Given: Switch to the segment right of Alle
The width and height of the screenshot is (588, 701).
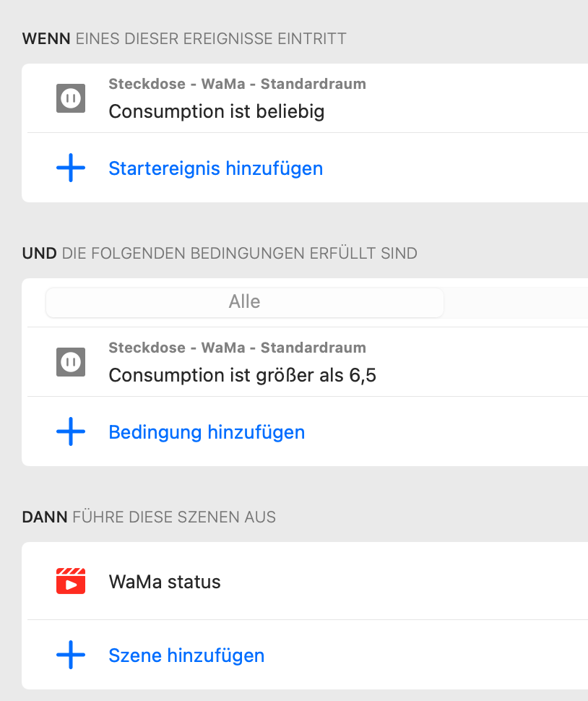Looking at the screenshot, I should tap(516, 302).
